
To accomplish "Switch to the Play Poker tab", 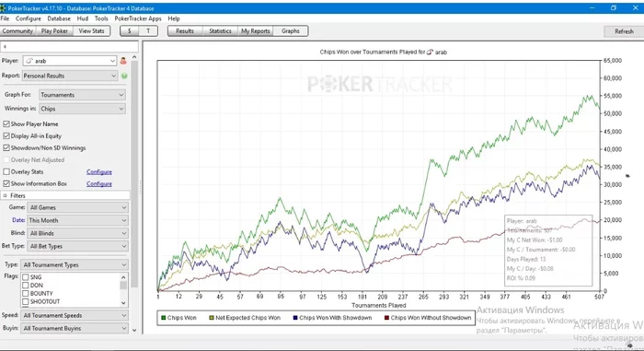I will tap(54, 30).
